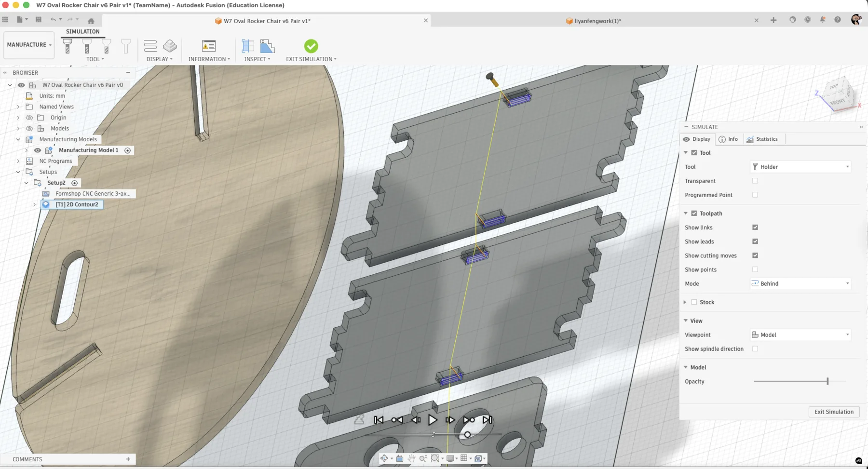Switch to the liyanfengwork(1) document tab

[594, 21]
